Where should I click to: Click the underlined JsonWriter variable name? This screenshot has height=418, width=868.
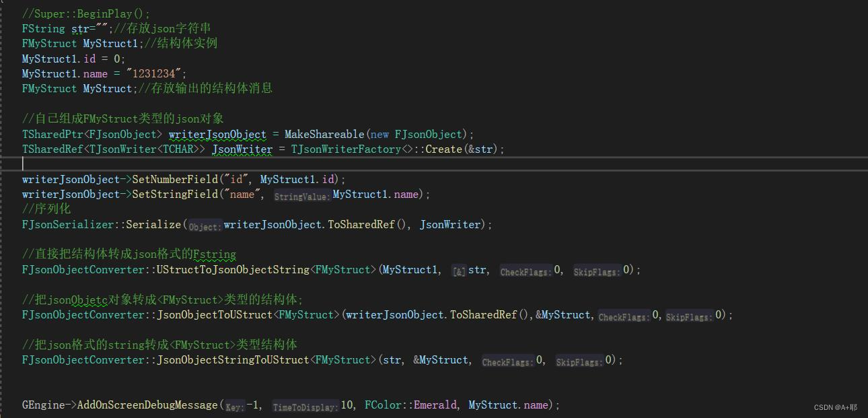(242, 149)
